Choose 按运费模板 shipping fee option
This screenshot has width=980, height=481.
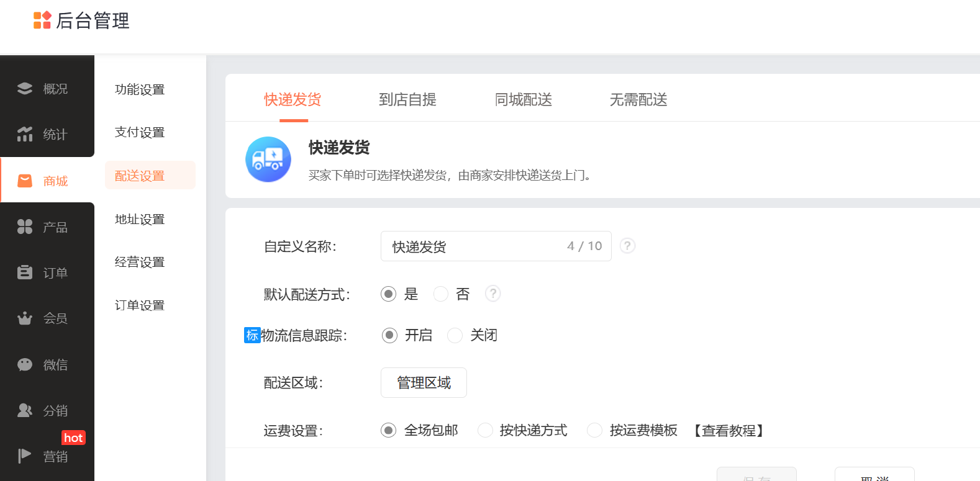tap(594, 430)
